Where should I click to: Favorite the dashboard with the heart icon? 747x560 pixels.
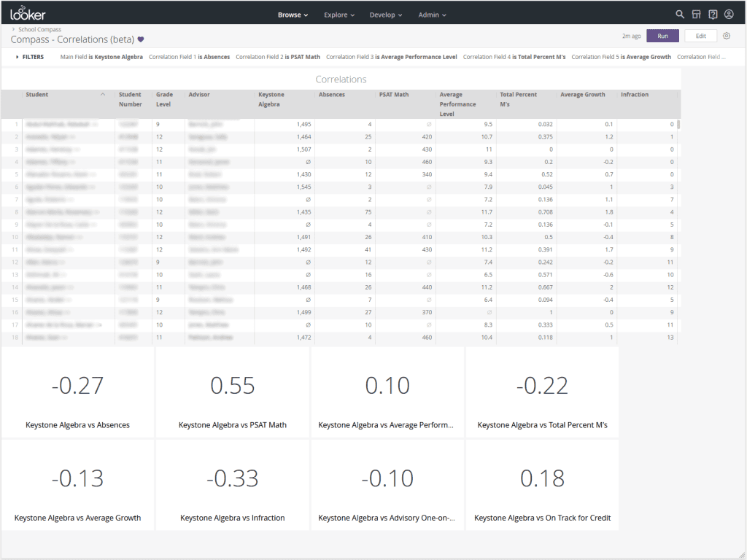[x=141, y=39]
